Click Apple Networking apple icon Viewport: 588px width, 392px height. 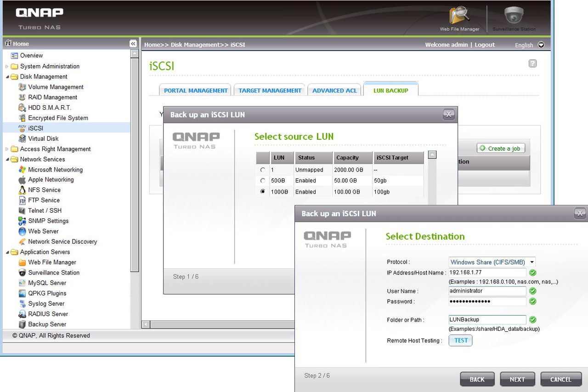(x=22, y=180)
